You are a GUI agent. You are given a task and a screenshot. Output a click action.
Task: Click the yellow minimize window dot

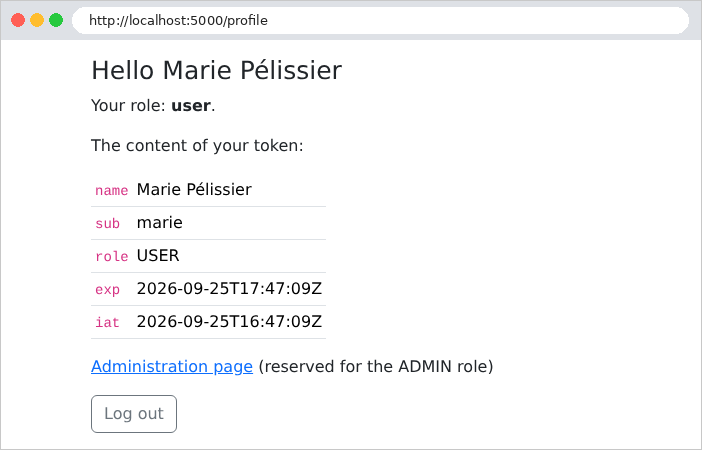(x=37, y=20)
